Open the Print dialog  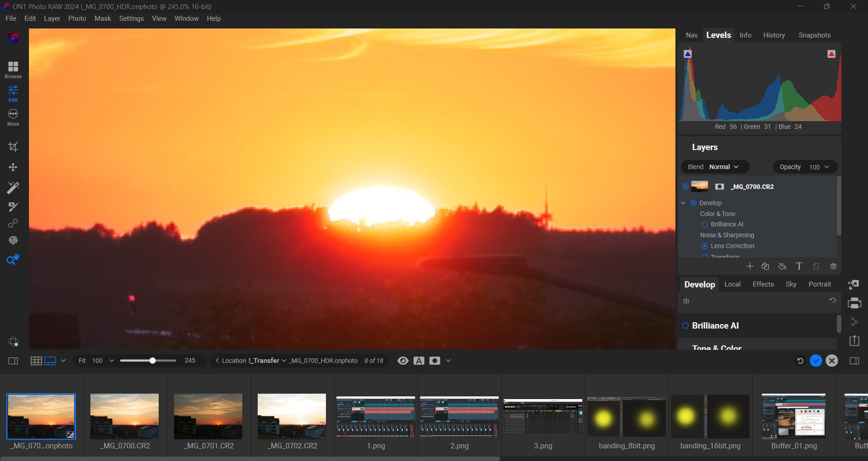point(854,303)
